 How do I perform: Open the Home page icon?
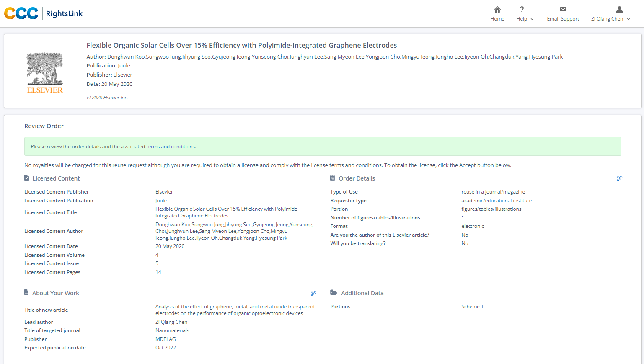point(497,10)
